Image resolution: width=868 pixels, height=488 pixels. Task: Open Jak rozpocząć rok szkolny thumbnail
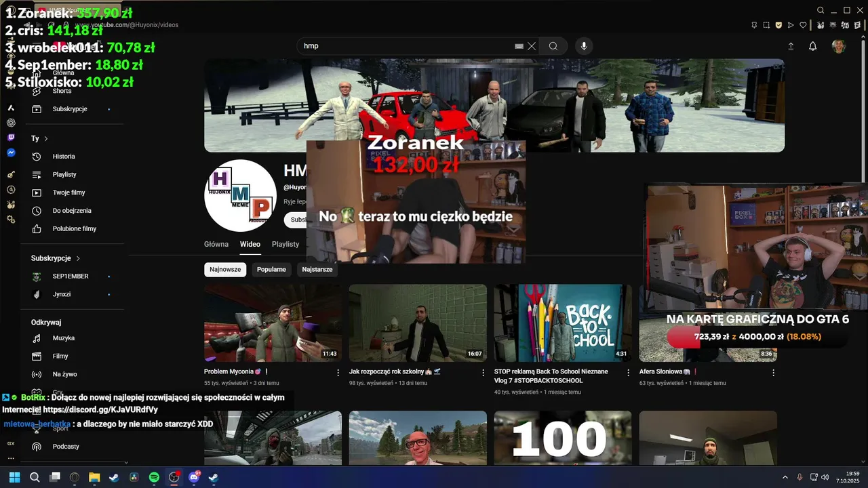pos(418,323)
